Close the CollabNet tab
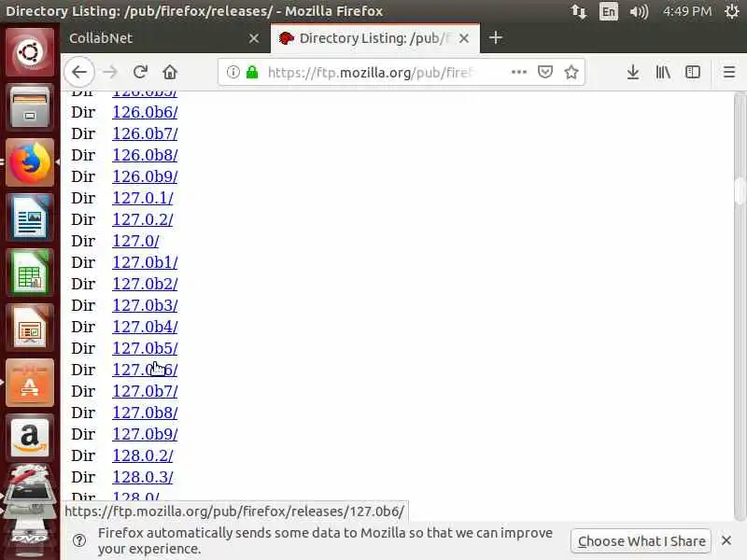747x560 pixels. [x=254, y=38]
